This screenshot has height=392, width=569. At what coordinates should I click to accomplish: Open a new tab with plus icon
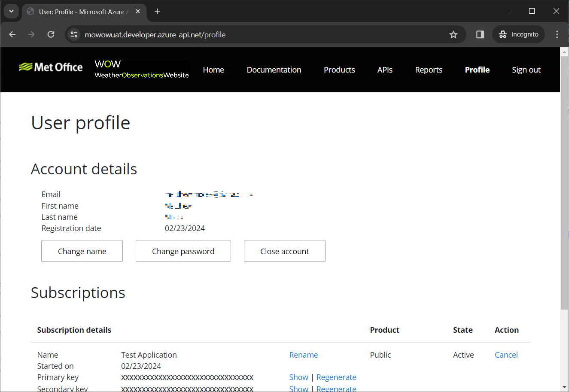click(157, 12)
